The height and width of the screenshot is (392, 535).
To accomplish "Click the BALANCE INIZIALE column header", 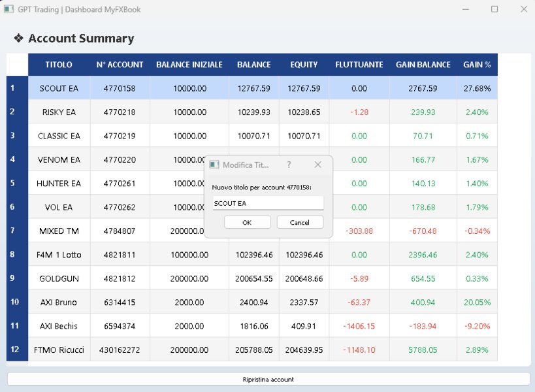I will 189,64.
